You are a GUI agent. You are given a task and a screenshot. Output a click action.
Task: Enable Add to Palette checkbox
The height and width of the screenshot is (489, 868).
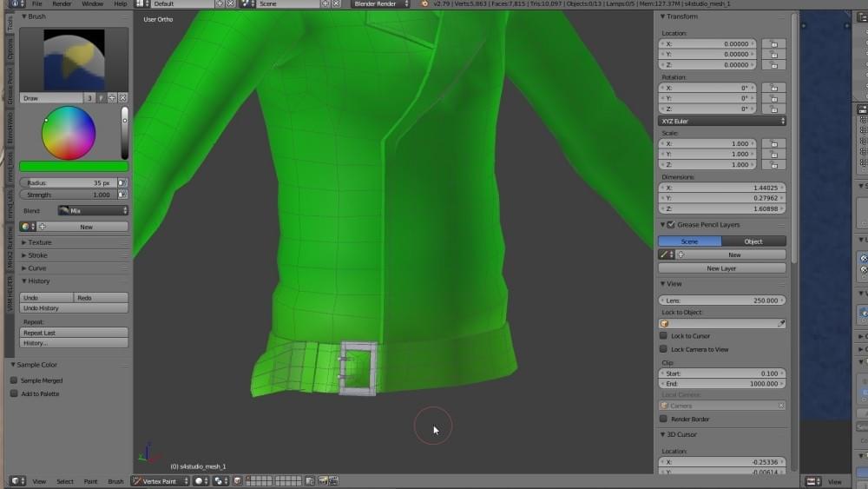tap(14, 393)
